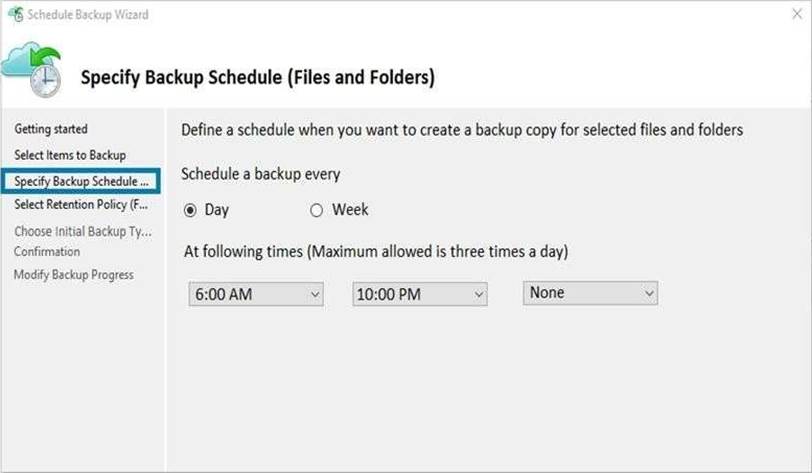Click the Schedule Backup Wizard title bar icon
Image resolution: width=812 pixels, height=473 pixels.
pos(15,14)
